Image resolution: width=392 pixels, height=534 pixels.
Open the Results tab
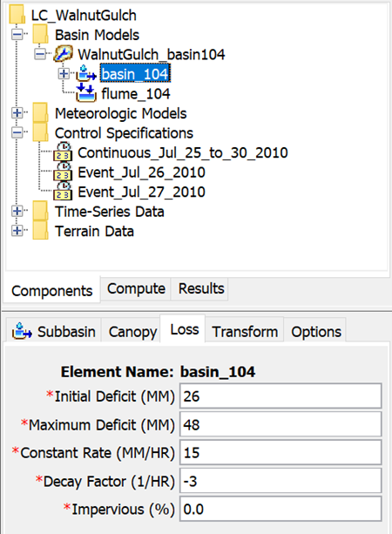point(201,289)
